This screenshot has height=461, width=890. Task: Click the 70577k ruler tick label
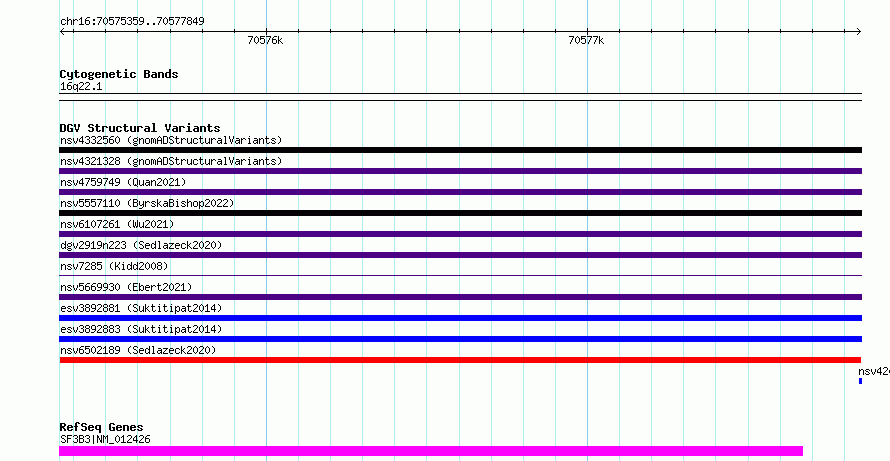pos(586,40)
